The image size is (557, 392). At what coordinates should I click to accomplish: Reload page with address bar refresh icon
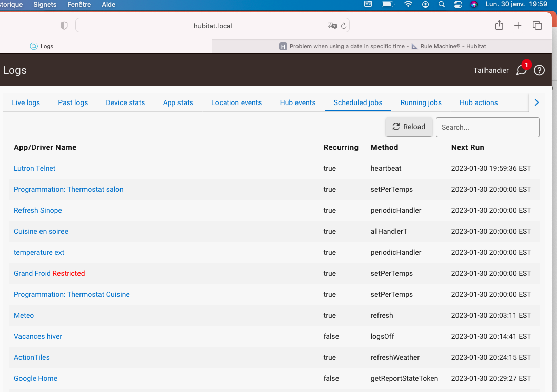pos(344,26)
